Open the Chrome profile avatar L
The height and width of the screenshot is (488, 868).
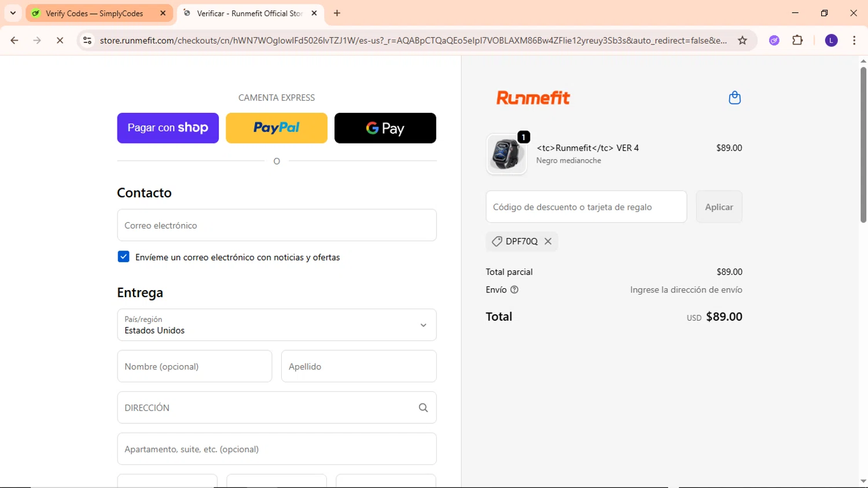tap(831, 41)
